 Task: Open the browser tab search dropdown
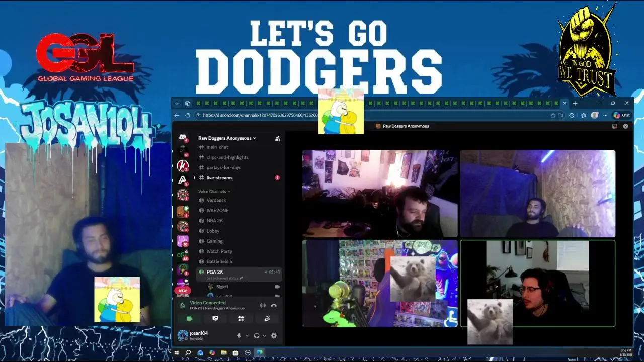[177, 103]
